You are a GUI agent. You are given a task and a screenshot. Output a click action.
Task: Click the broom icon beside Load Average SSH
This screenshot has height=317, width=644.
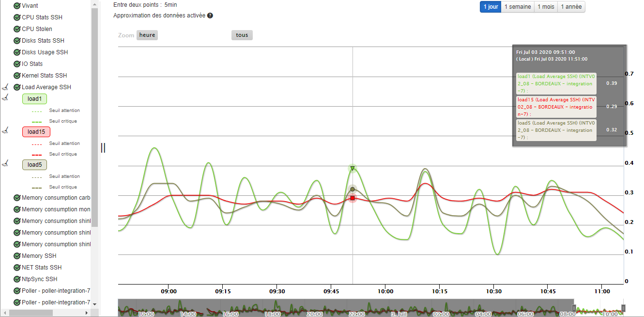[5, 87]
